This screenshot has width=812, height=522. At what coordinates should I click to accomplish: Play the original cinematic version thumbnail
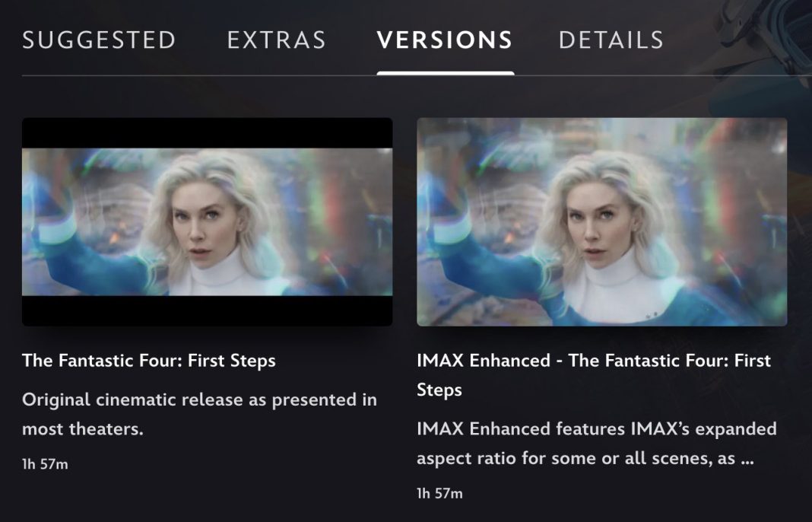(207, 221)
